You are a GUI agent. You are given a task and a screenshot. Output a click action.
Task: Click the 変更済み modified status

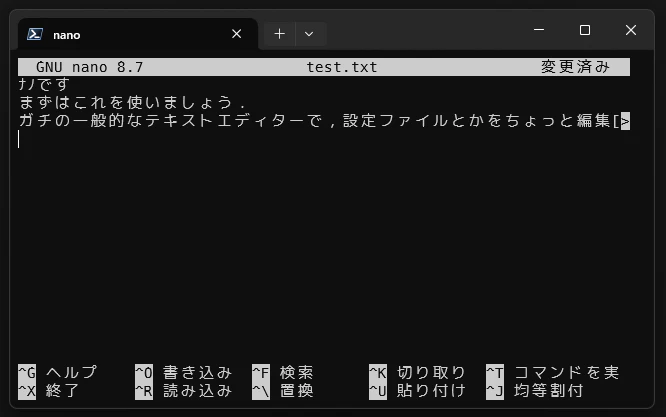575,67
